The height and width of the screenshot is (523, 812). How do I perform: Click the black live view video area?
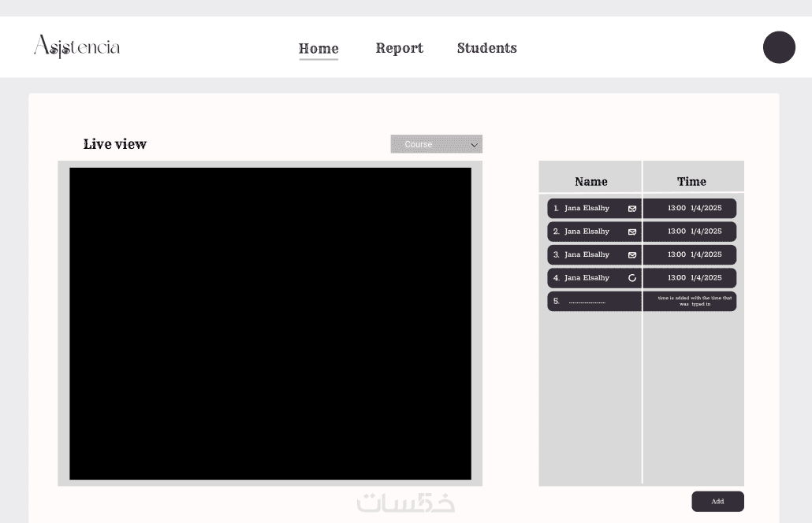point(270,323)
